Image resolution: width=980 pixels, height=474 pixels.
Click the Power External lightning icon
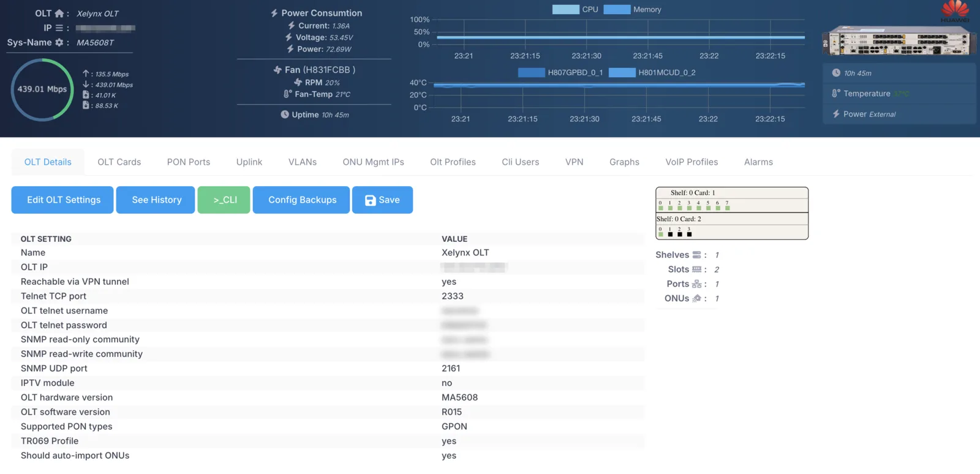tap(836, 114)
